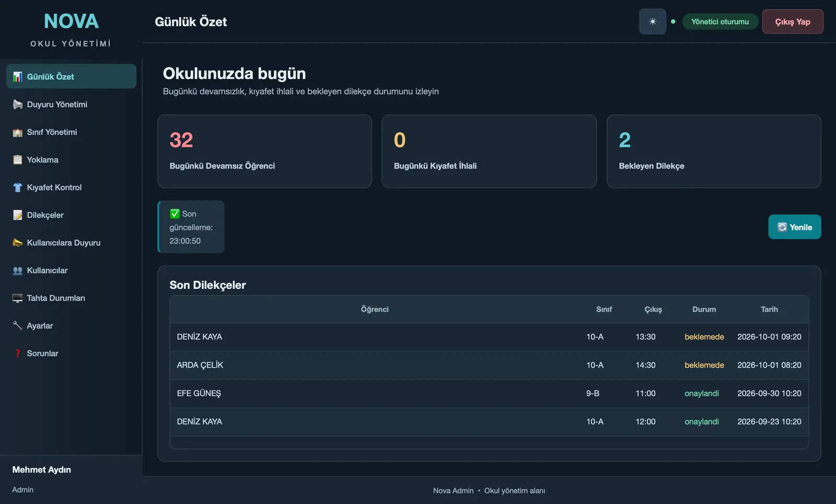Viewport: 836px width, 504px height.
Task: Click the Yönetici oturumu badge
Action: click(720, 21)
